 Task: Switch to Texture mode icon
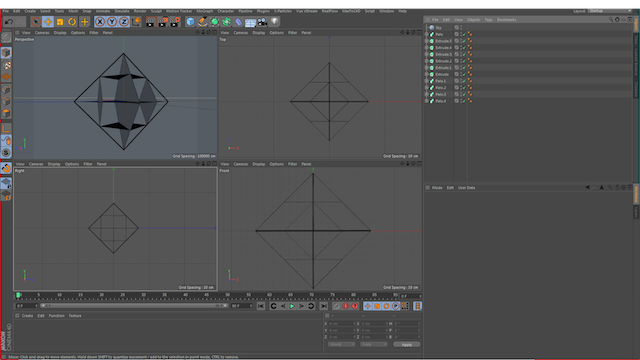tap(6, 65)
